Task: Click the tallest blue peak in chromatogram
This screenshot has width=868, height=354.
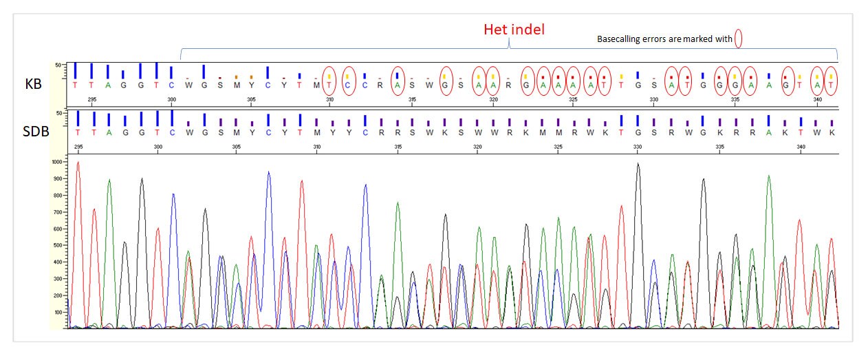Action: pyautogui.click(x=268, y=175)
